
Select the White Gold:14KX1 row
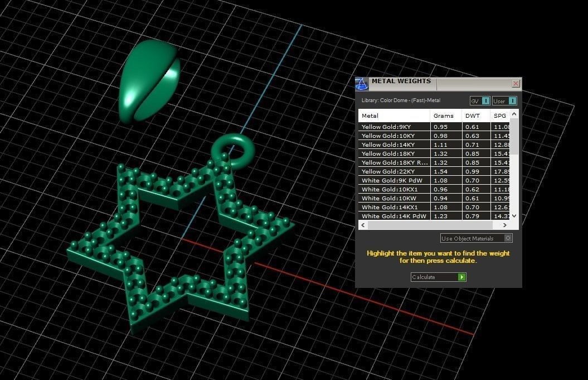(x=434, y=207)
